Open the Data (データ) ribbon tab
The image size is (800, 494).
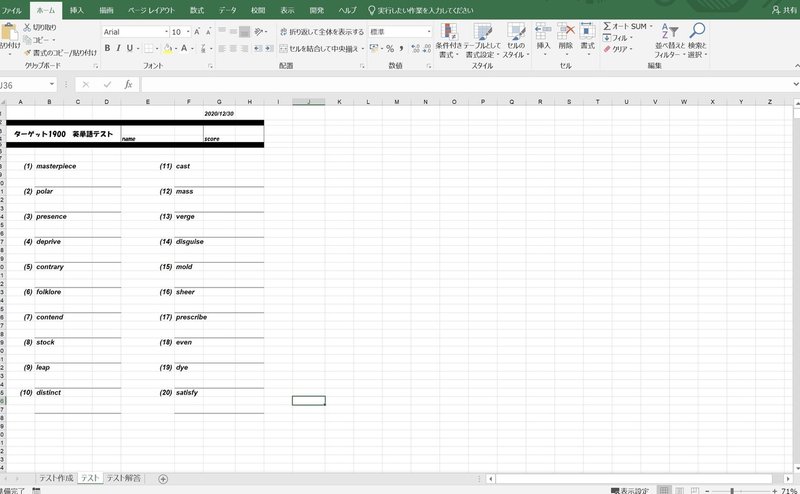coord(228,10)
